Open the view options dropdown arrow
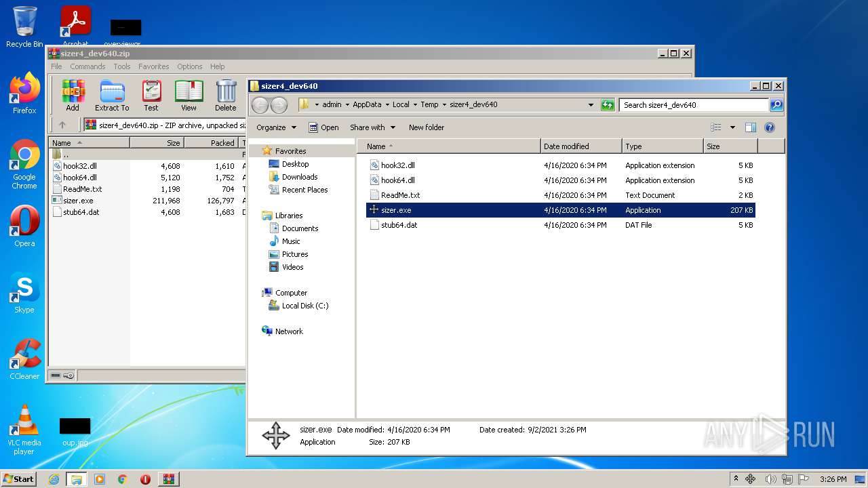 [x=732, y=127]
